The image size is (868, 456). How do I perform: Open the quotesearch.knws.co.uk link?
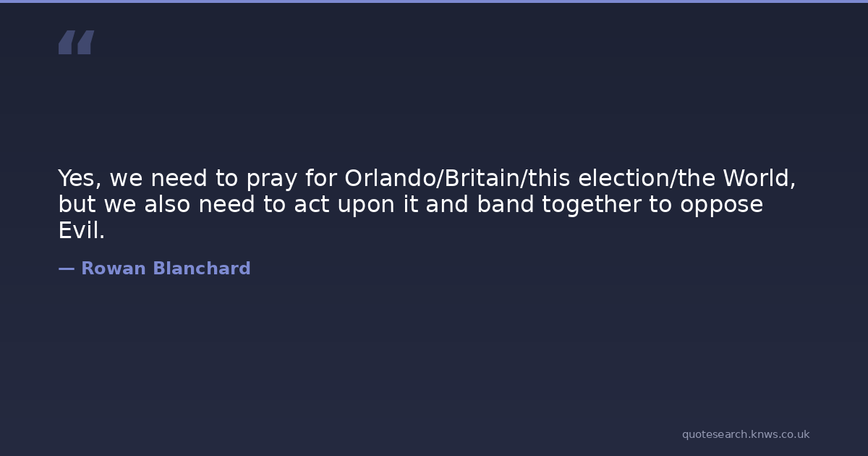click(x=745, y=434)
